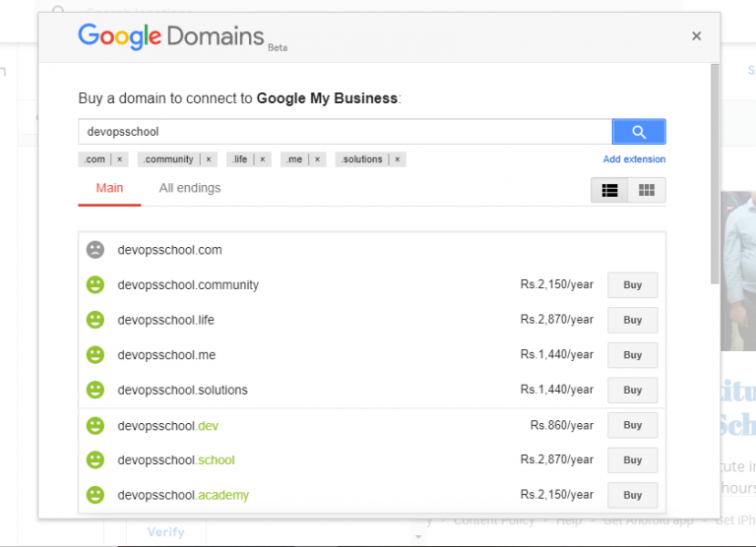Switch to grid view layout
Screen dimensions: 756x547
[x=647, y=190]
